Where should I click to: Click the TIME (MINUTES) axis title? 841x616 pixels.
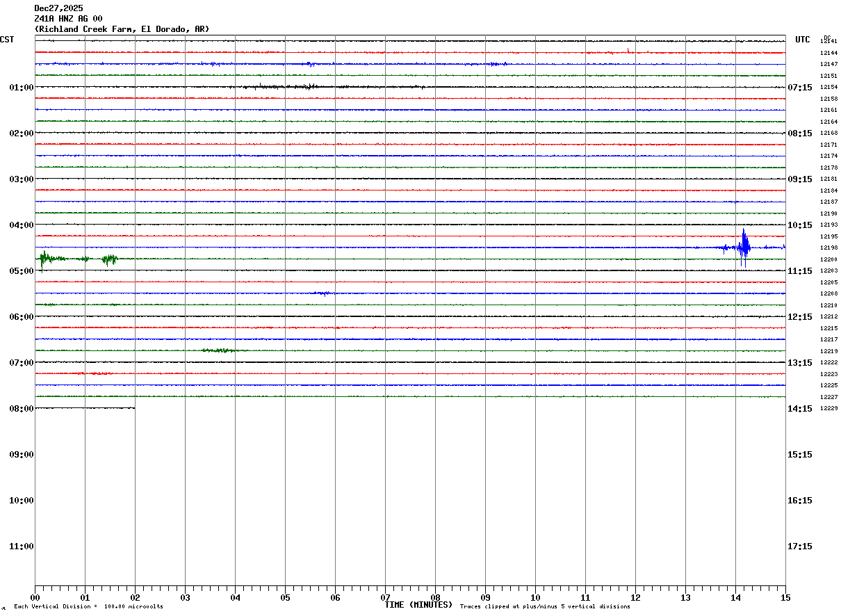tap(418, 605)
